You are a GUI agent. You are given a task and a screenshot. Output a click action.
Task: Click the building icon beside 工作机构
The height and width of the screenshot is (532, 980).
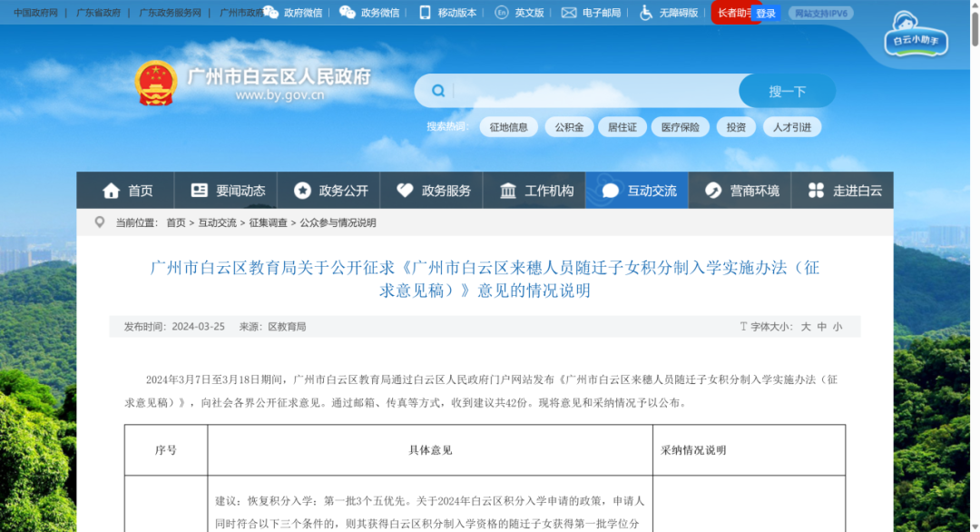tap(508, 191)
